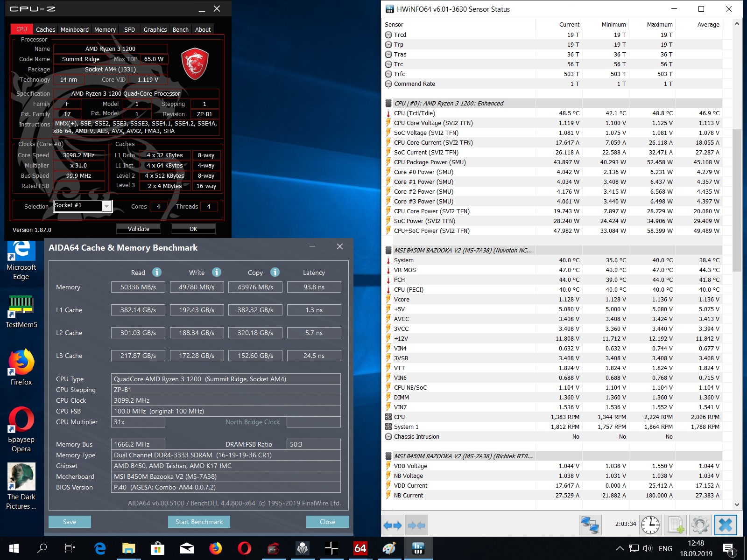This screenshot has width=747, height=560.
Task: Expand the hidden system tray icons chevron
Action: click(x=620, y=548)
